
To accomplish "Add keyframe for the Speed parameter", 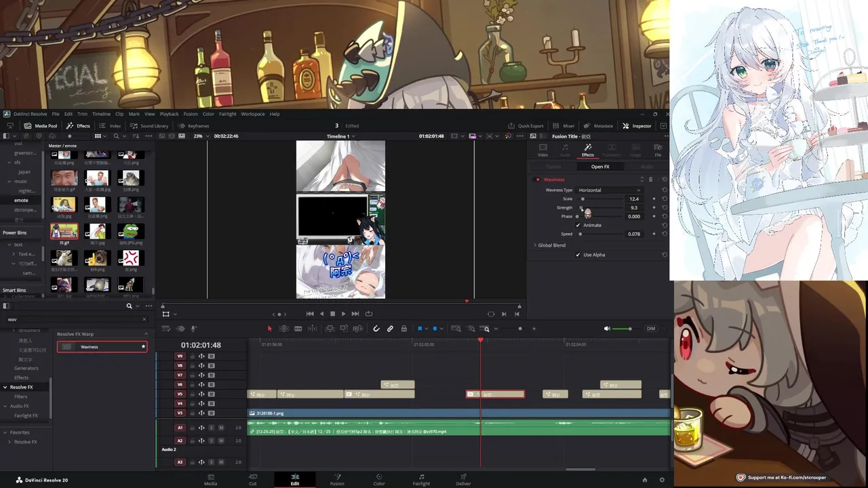I will (654, 234).
